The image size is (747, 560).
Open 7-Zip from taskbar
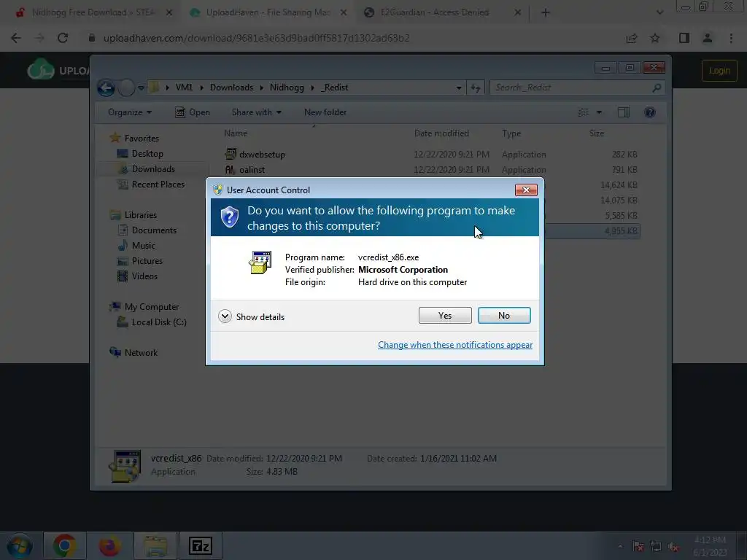(201, 545)
